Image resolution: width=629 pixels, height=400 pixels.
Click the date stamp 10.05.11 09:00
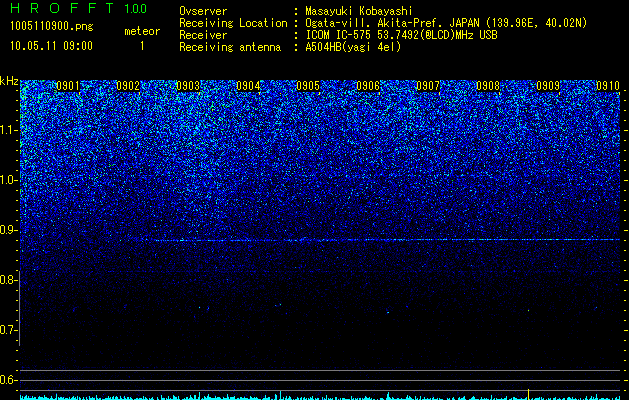pos(51,46)
